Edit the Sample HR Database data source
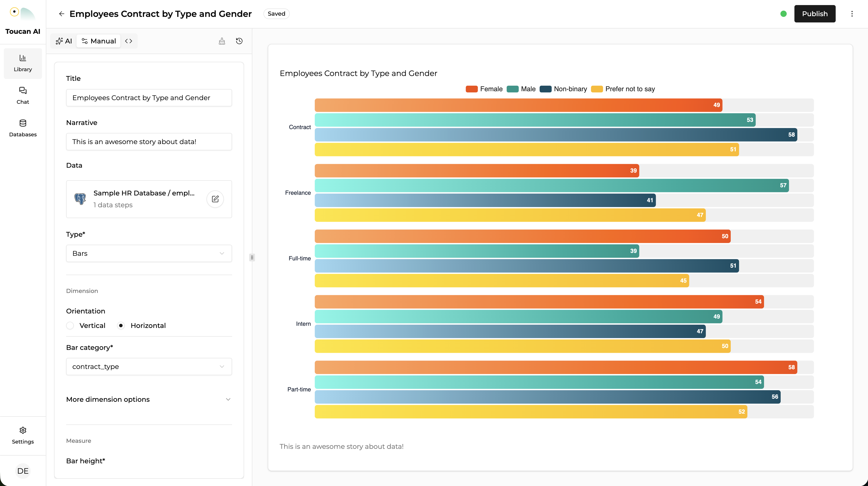 point(215,199)
